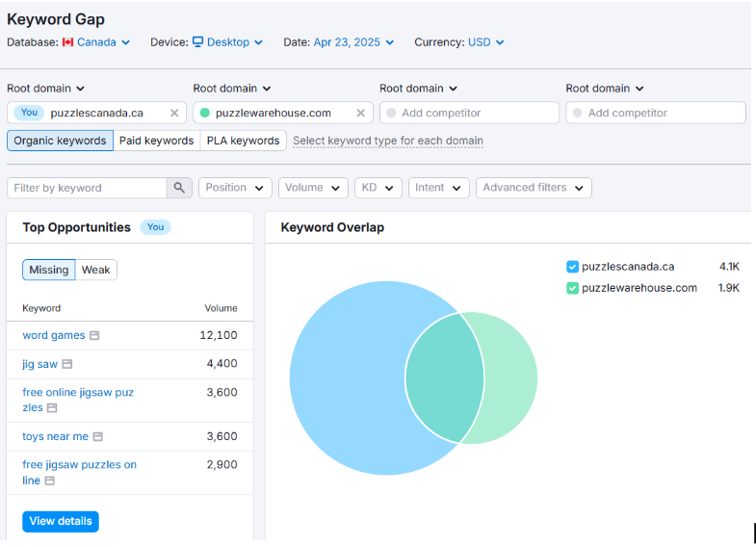Open the free jigsaw puzzles online link
The height and width of the screenshot is (547, 756).
click(x=79, y=472)
